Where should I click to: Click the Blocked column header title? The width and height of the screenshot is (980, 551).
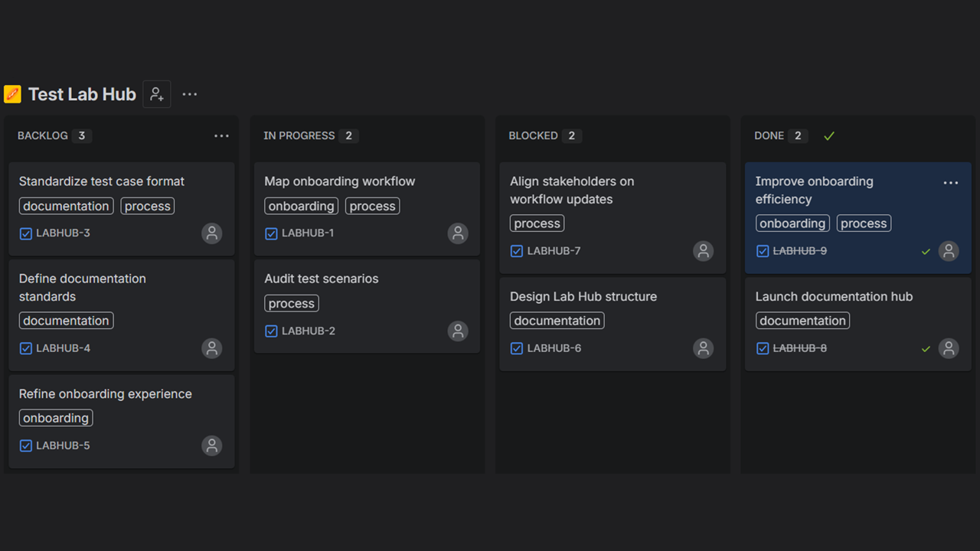pyautogui.click(x=533, y=135)
